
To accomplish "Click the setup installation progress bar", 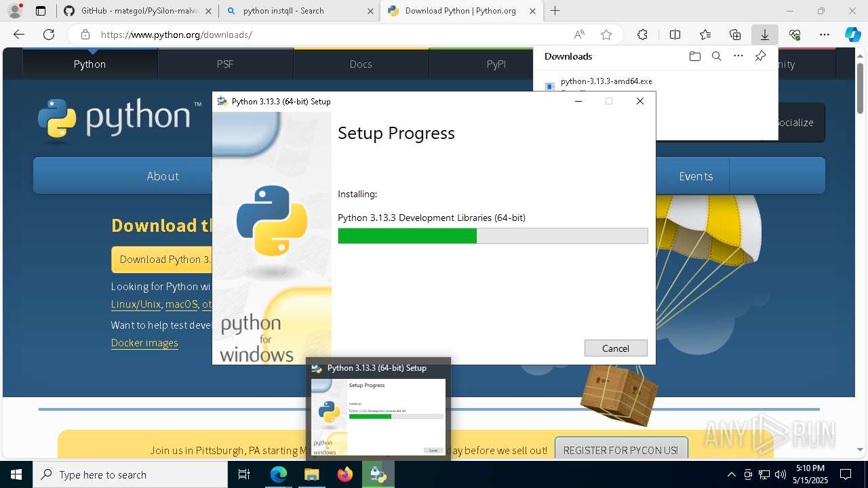I will coord(493,236).
